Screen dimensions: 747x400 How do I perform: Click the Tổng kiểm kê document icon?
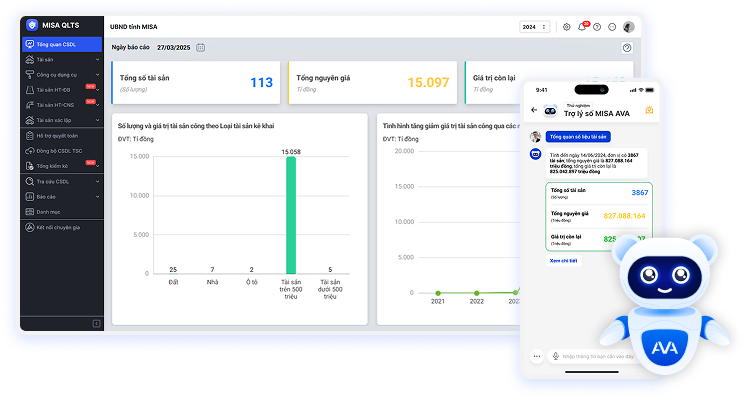click(30, 166)
